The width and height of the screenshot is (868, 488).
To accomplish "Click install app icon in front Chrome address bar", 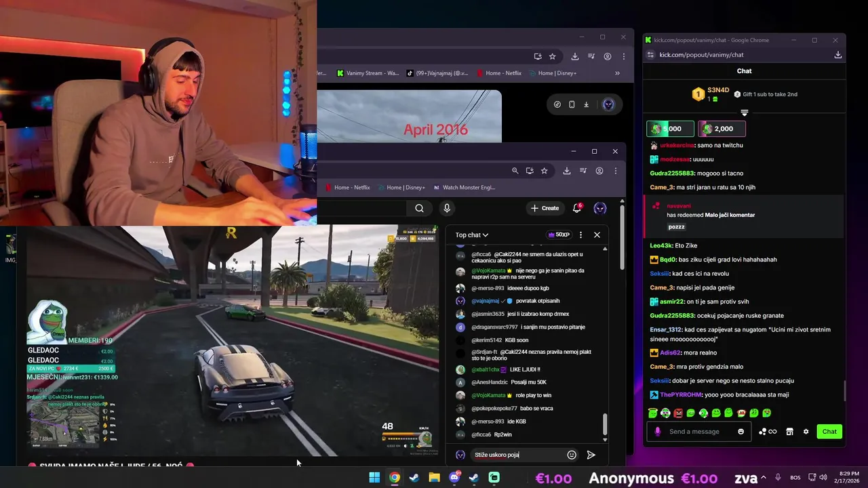I will click(530, 171).
